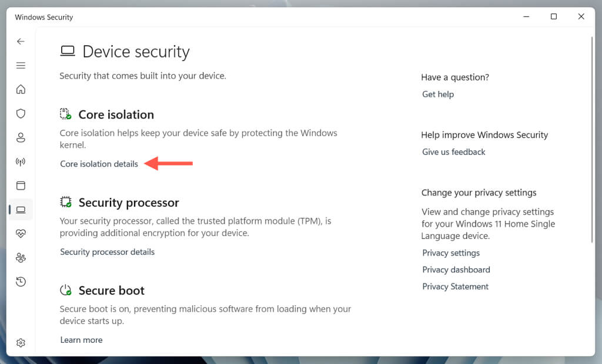
Task: Open the hamburger navigation menu
Action: click(x=21, y=65)
